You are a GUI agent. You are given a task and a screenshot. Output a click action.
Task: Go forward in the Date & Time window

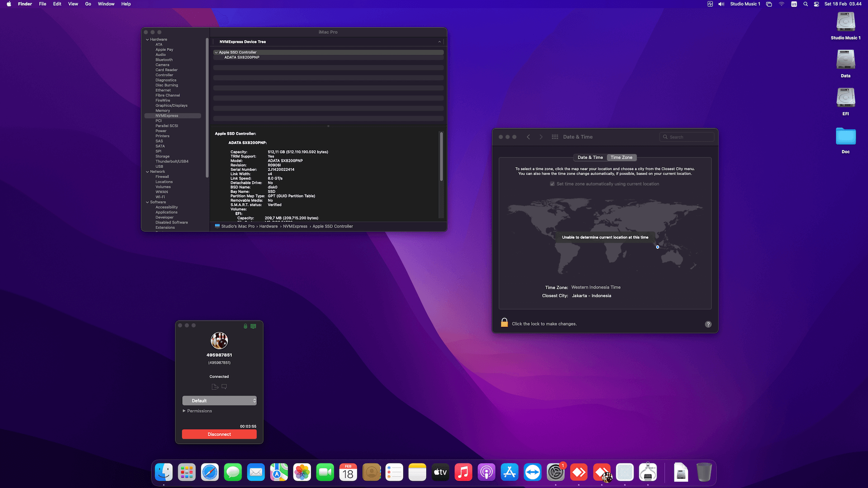pyautogui.click(x=541, y=137)
